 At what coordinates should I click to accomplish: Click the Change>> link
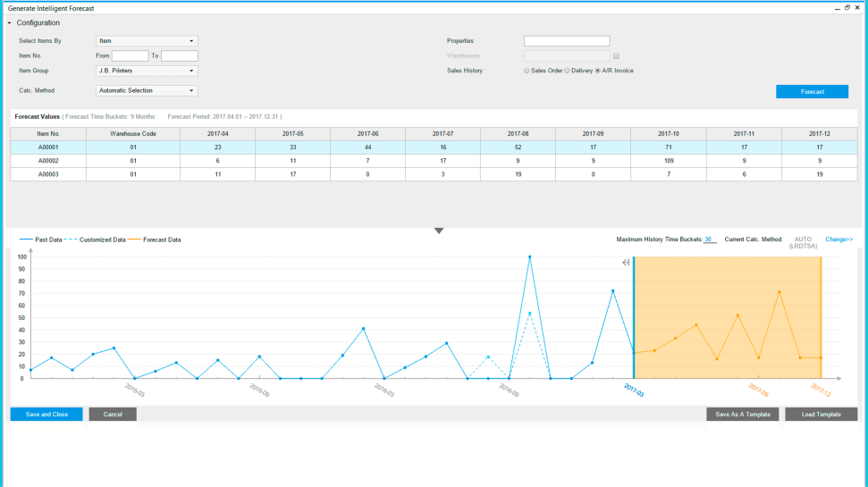(x=839, y=239)
